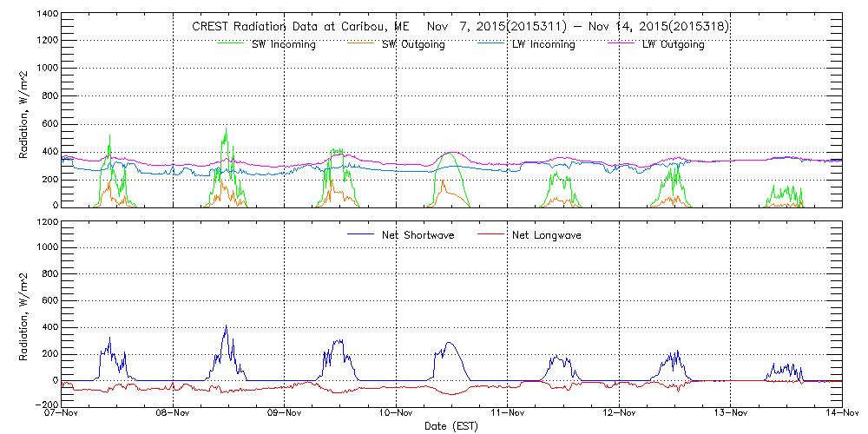
Task: Click the chart title mentioning Caribou, ME
Action: 460,27
